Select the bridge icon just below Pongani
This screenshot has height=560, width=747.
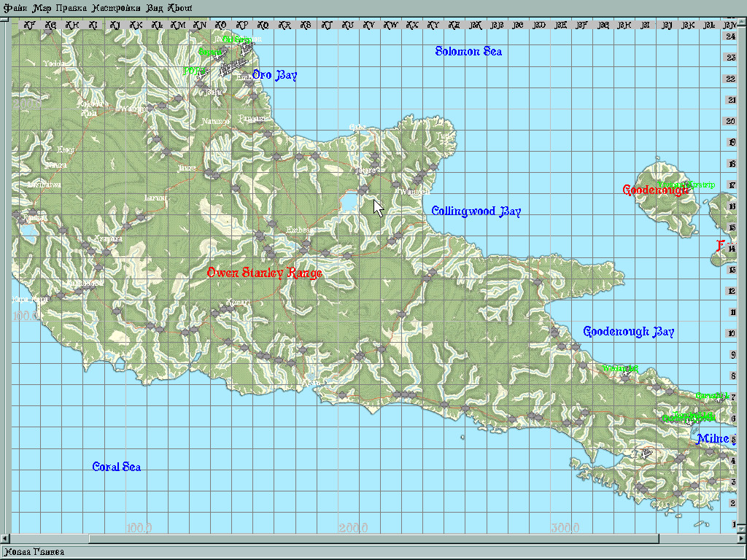click(268, 134)
